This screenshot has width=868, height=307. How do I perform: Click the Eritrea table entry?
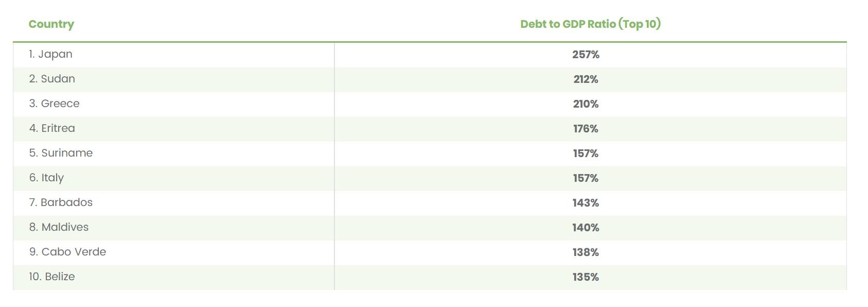[x=52, y=128]
